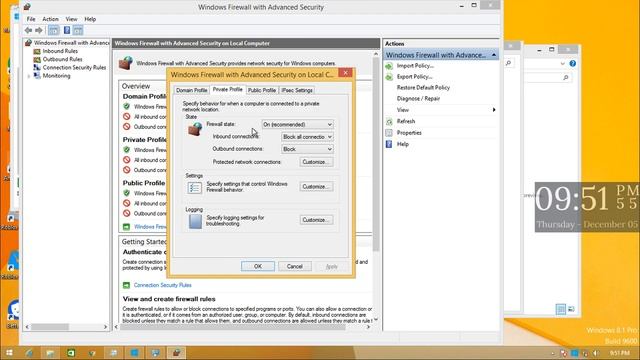Switch to the Private Profile tab
This screenshot has height=360, width=640.
point(227,89)
